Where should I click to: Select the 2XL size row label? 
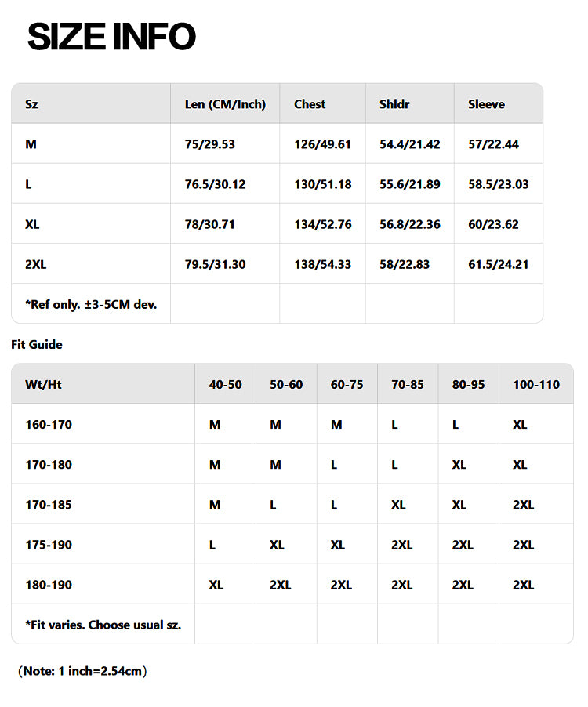(35, 264)
